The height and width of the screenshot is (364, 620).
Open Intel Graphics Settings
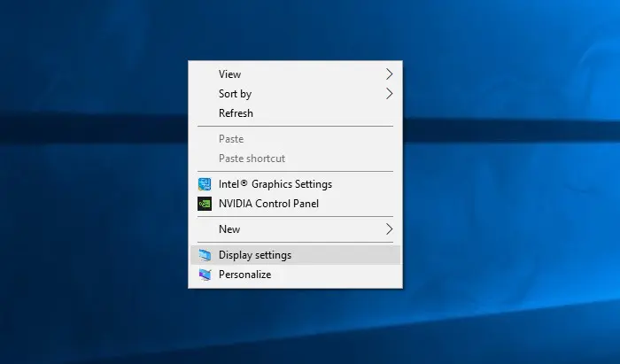(295, 184)
